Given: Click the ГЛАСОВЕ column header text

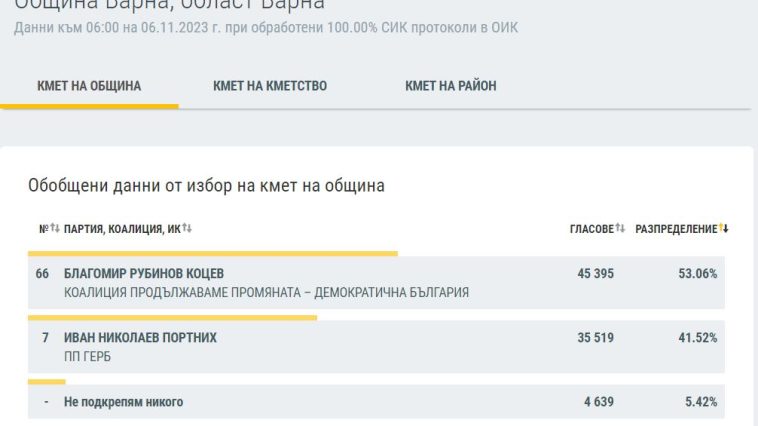Looking at the screenshot, I should pyautogui.click(x=591, y=229).
